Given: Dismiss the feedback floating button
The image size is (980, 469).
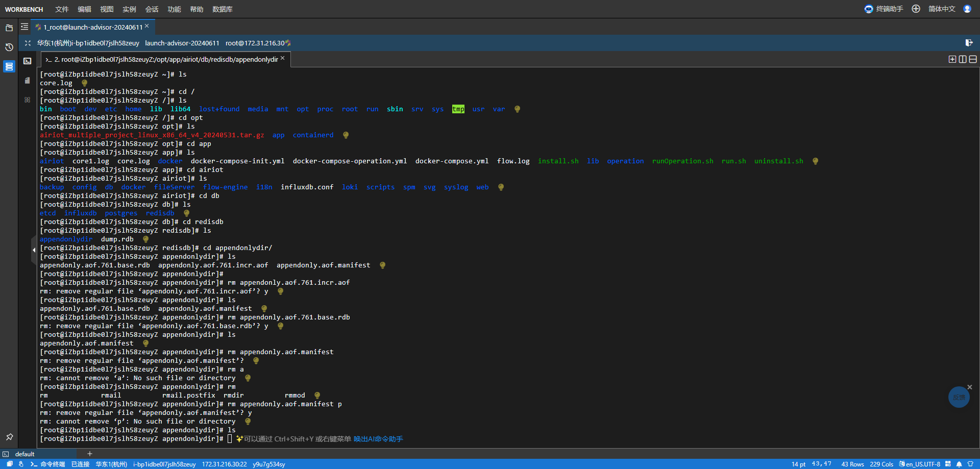Looking at the screenshot, I should click(970, 387).
